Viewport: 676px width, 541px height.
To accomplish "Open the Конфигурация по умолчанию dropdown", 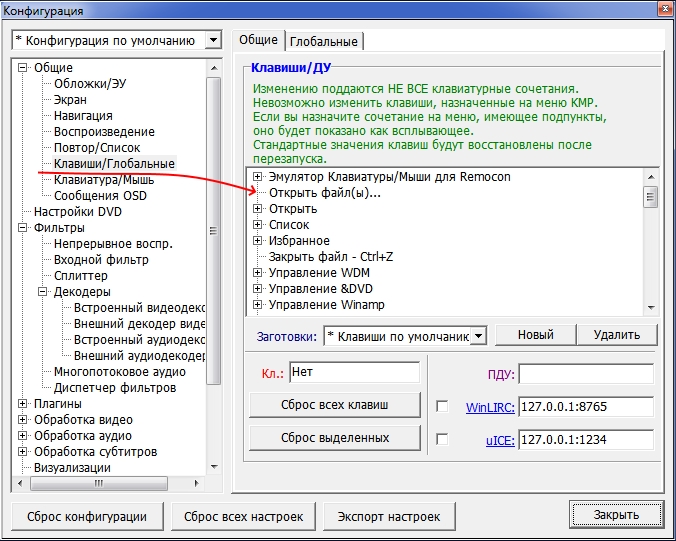I will [211, 41].
